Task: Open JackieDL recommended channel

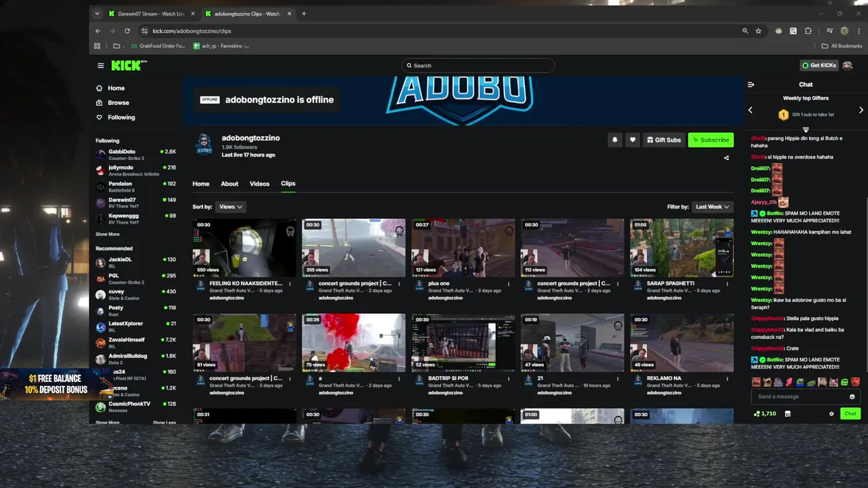Action: point(136,262)
